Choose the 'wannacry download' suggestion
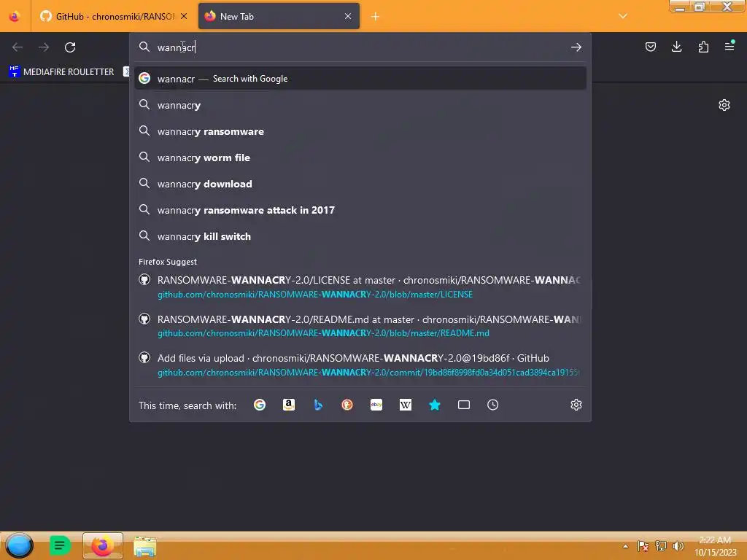The height and width of the screenshot is (560, 747). [360, 183]
